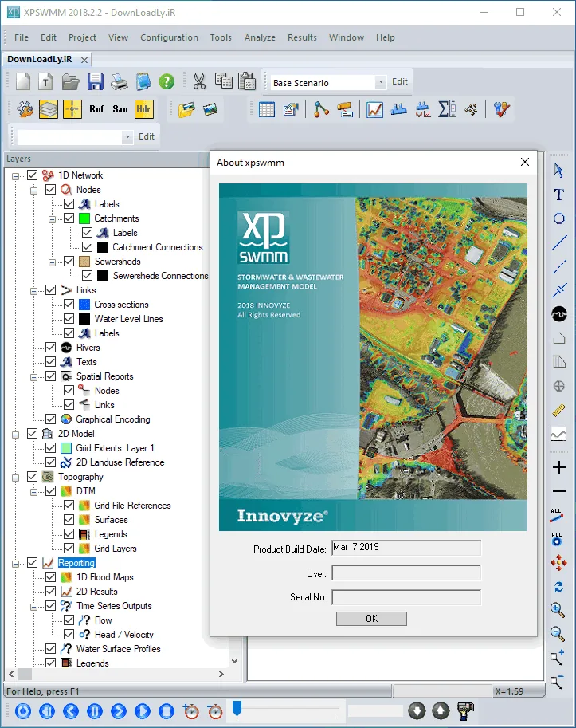The image size is (576, 728).
Task: Select the Text T tool
Action: click(x=558, y=195)
